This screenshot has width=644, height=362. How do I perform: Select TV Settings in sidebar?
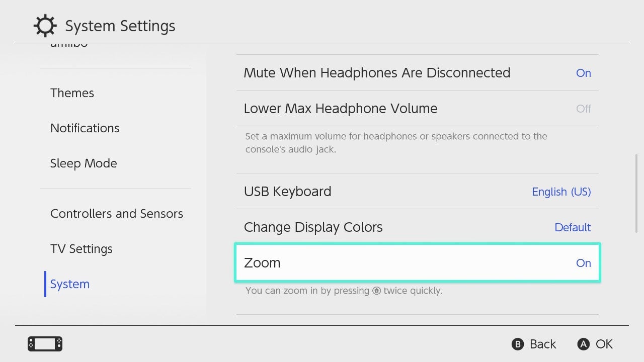(82, 249)
